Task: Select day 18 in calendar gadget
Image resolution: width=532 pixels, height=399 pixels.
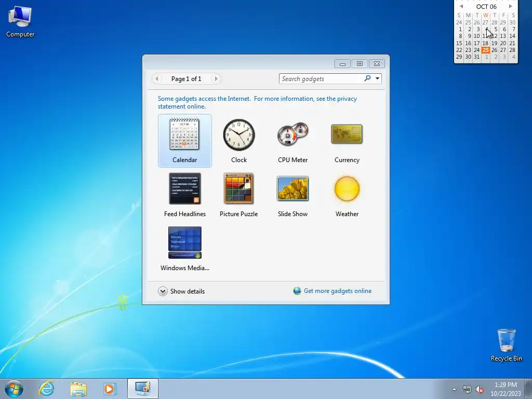Action: pos(486,43)
